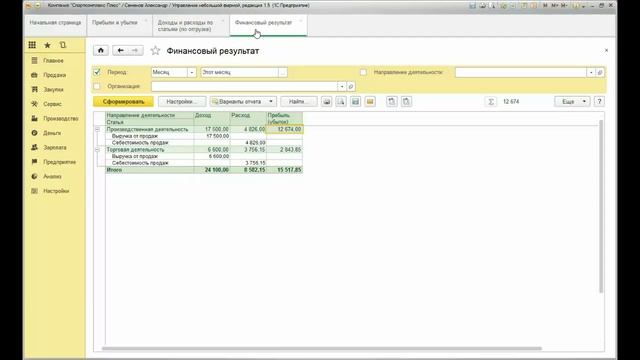Click the Найти button
This screenshot has height=360, width=640.
click(299, 102)
